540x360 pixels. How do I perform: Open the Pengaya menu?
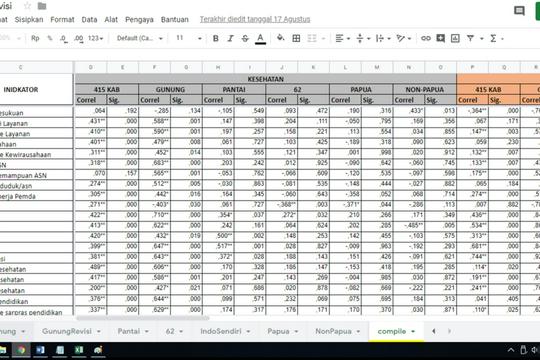point(139,20)
